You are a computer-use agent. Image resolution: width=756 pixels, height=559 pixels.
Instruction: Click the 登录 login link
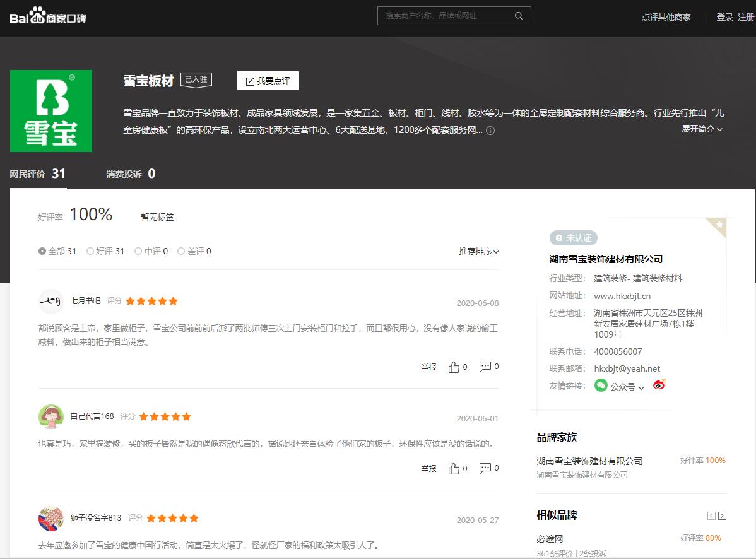click(724, 17)
